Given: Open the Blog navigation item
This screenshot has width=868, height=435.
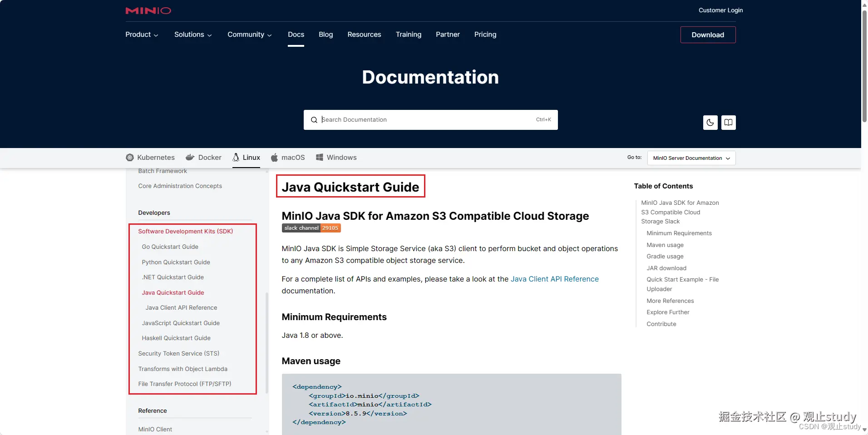Looking at the screenshot, I should click(326, 35).
